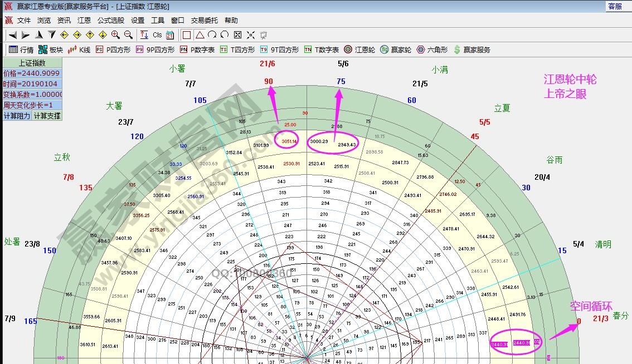Open the K线 candlestick chart
The width and height of the screenshot is (632, 364).
coord(79,50)
